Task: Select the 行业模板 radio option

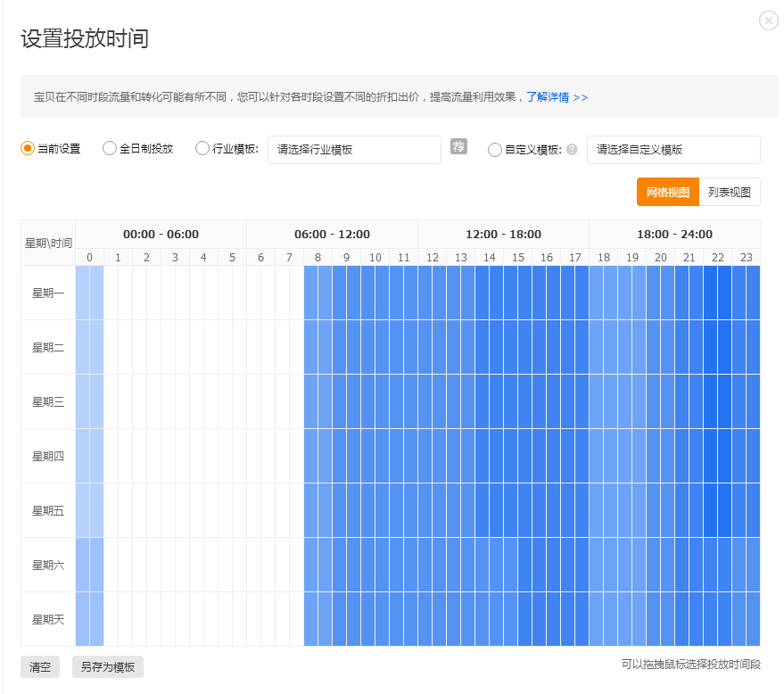Action: click(202, 150)
